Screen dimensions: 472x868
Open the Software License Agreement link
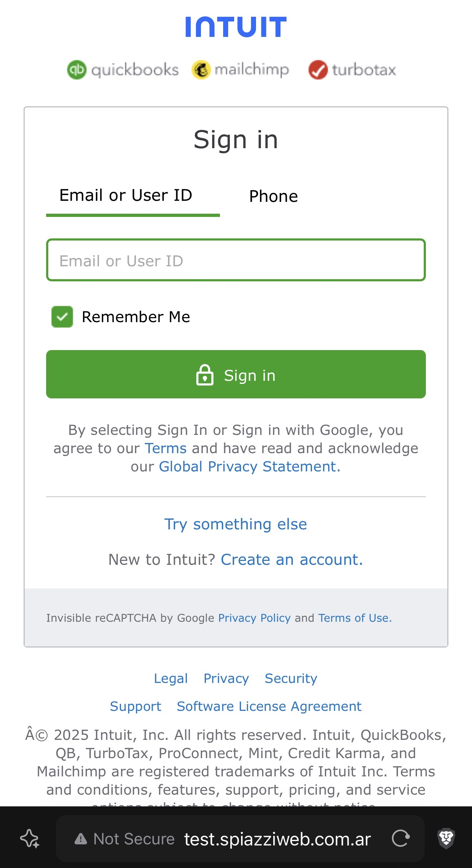point(269,706)
